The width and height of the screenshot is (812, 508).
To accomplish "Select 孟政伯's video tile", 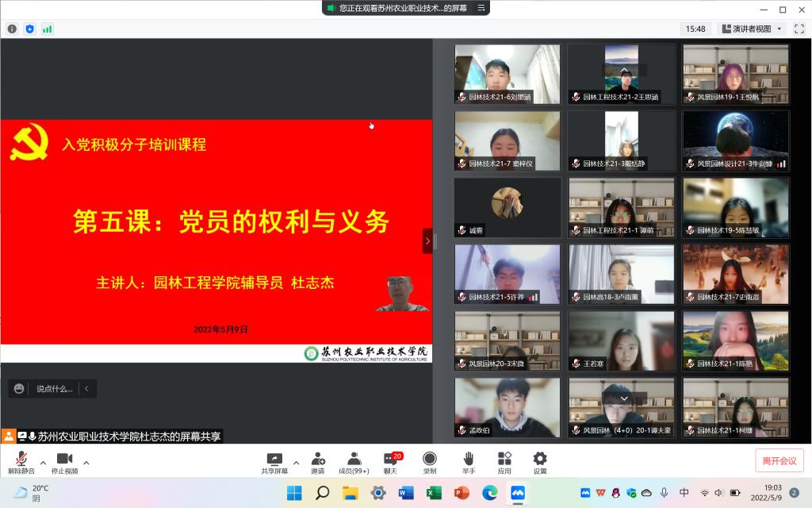I will click(x=507, y=407).
